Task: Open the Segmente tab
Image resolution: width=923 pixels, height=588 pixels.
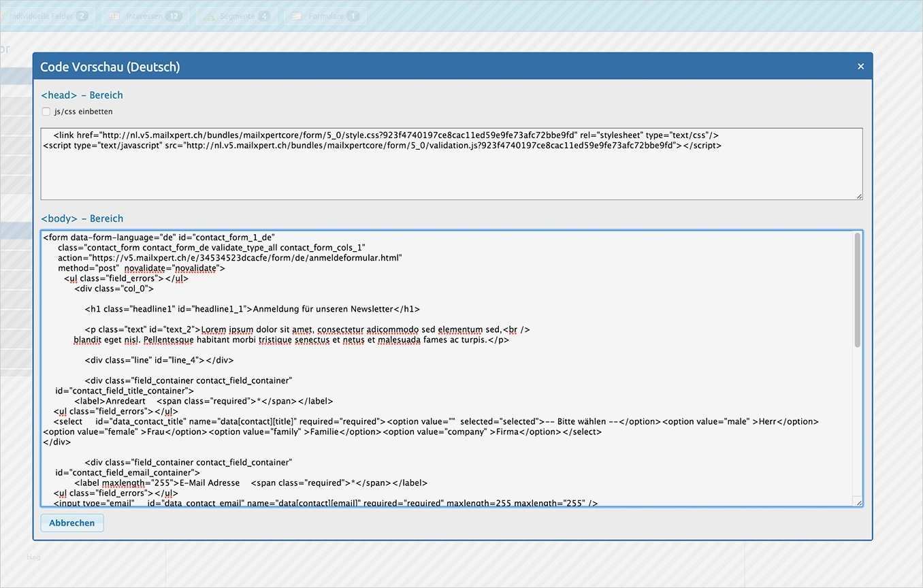Action: coord(235,15)
